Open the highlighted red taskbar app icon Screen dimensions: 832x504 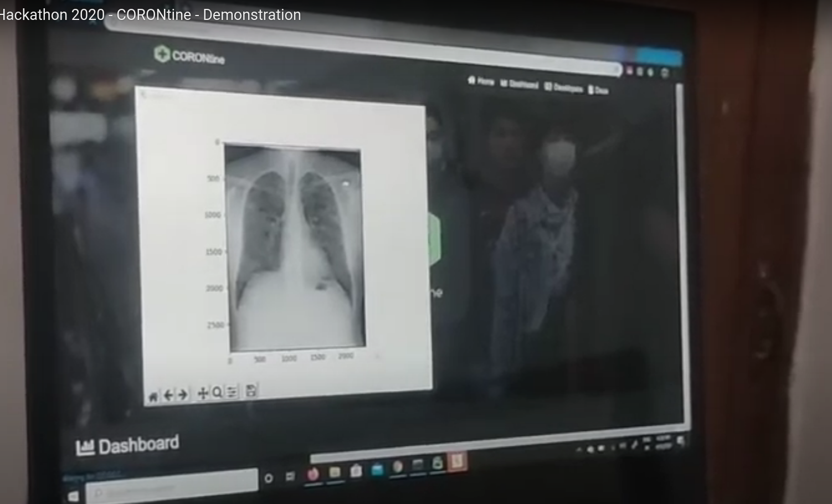[x=457, y=461]
